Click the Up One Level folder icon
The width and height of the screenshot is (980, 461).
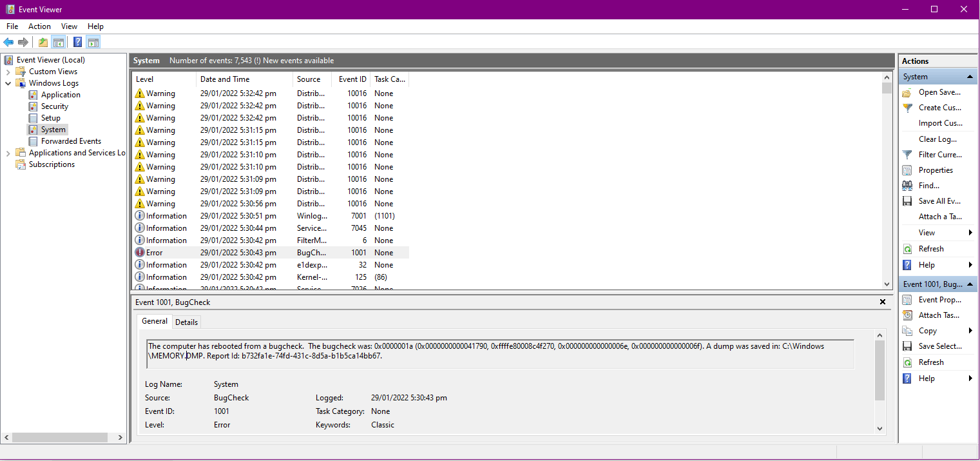pos(43,43)
